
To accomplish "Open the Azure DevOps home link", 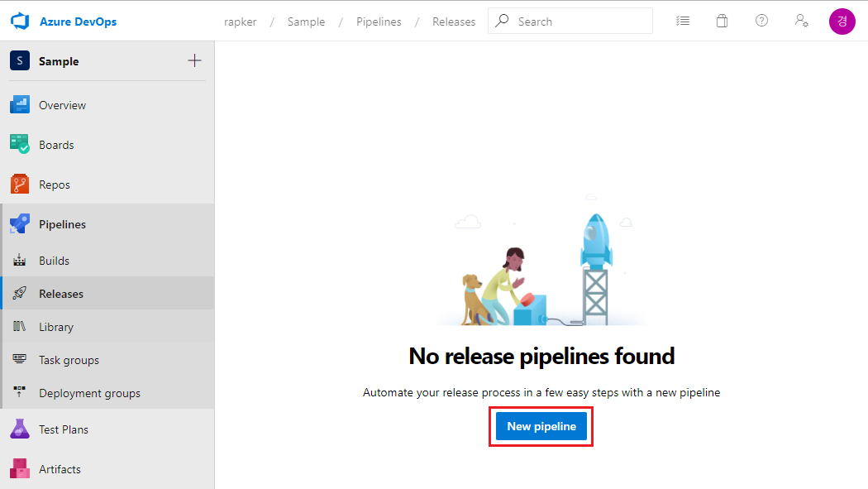I will tap(78, 22).
